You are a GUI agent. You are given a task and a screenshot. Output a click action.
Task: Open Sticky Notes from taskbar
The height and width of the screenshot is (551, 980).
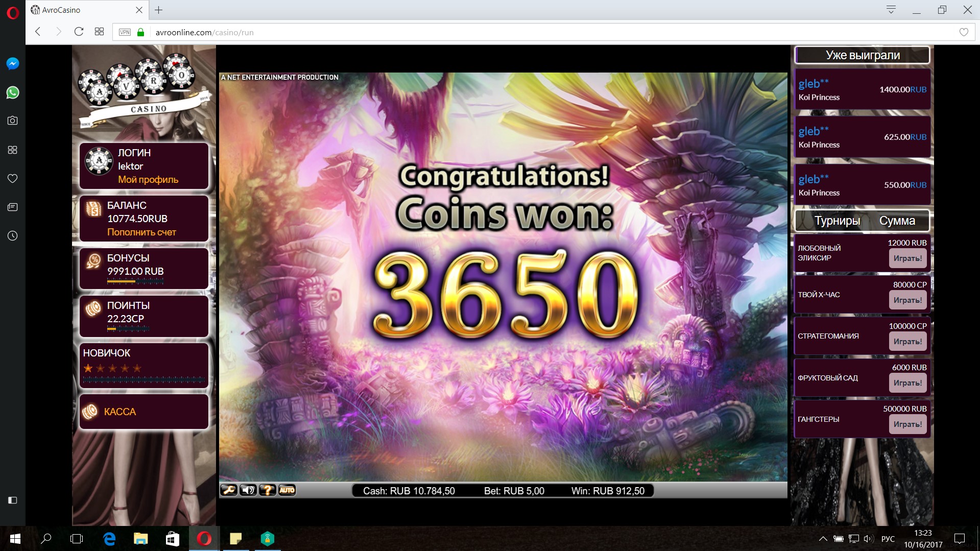[236, 539]
